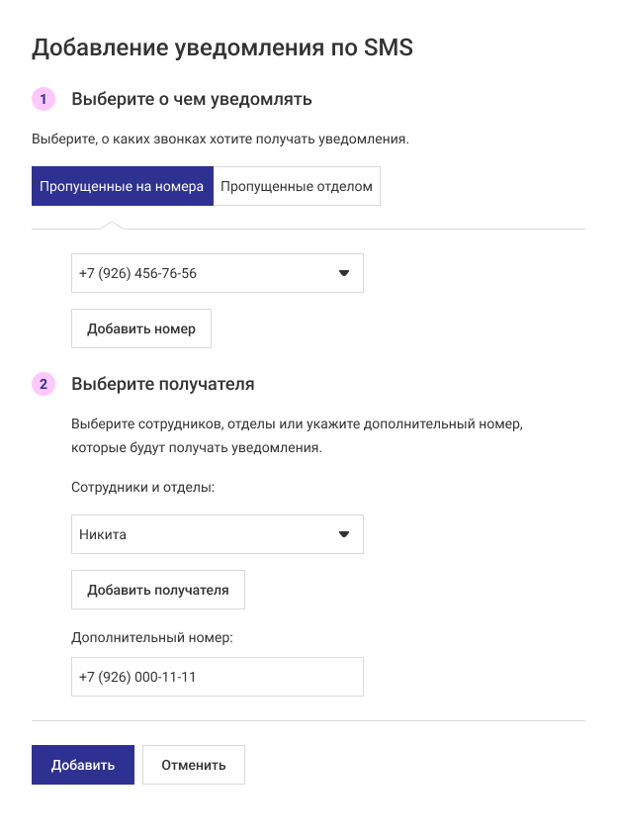Switch to the Пропущенные отделом tab
617x840 pixels.
(x=297, y=186)
